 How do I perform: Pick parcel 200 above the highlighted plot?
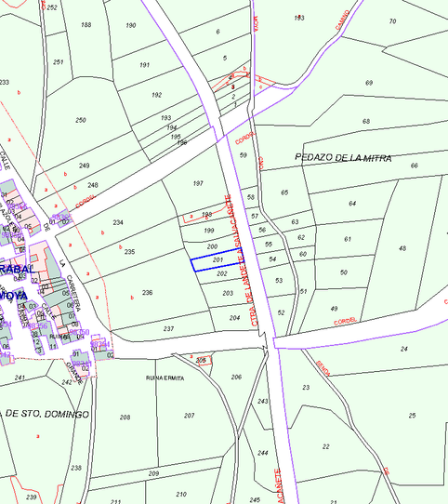pos(212,246)
